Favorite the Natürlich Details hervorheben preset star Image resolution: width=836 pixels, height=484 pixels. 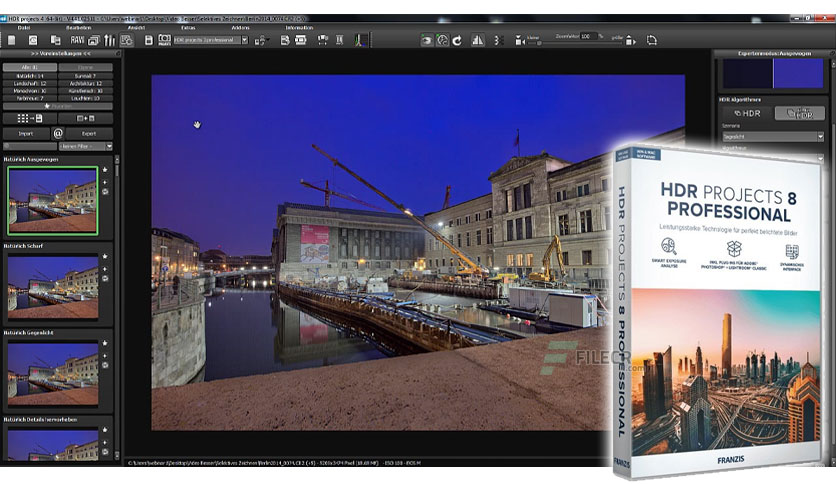105,430
